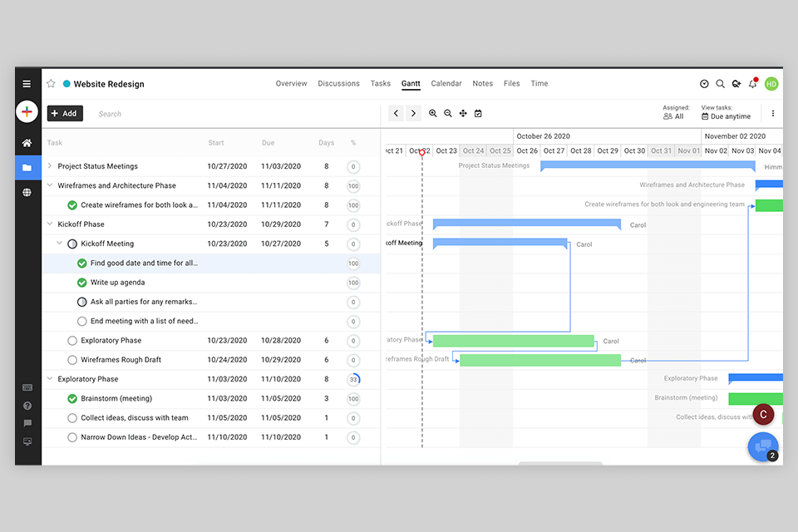Collapse the Exploratory Phase group at 11/03/2020
This screenshot has height=532, width=798.
49,379
